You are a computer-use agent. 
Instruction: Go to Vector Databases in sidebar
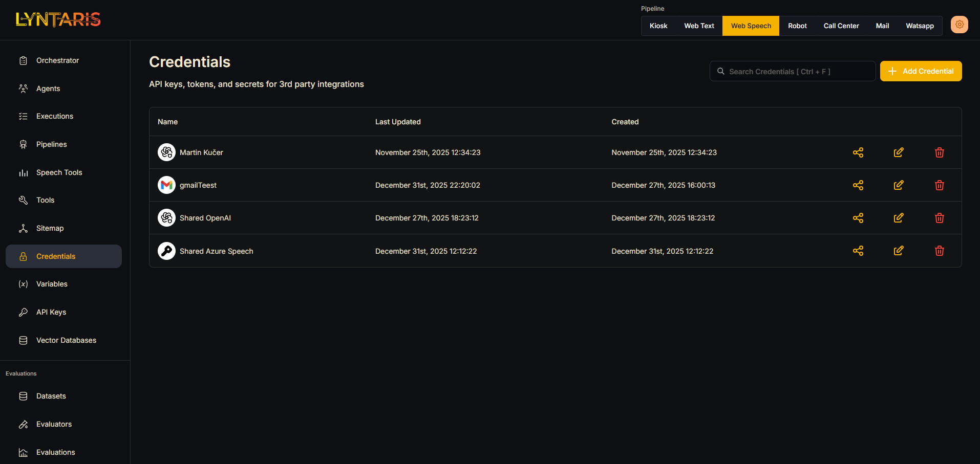[66, 340]
